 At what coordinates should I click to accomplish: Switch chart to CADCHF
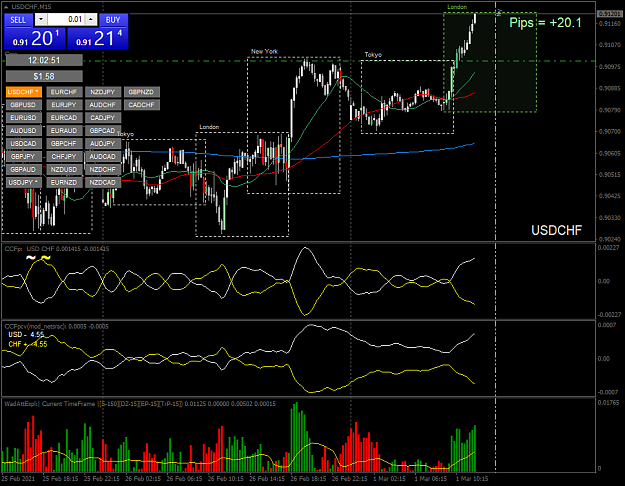pyautogui.click(x=142, y=105)
